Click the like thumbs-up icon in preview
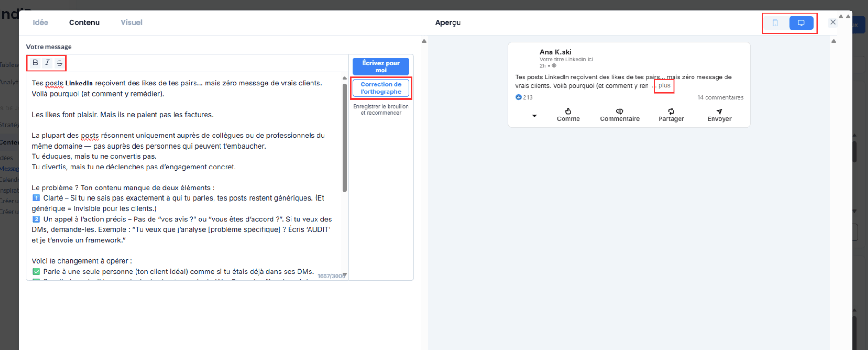868x350 pixels. tap(568, 111)
